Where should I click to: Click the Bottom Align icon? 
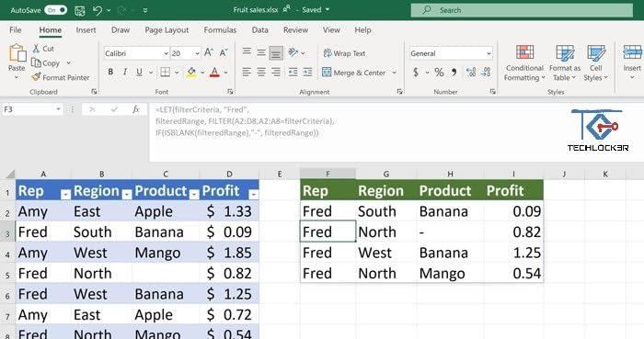[x=276, y=53]
